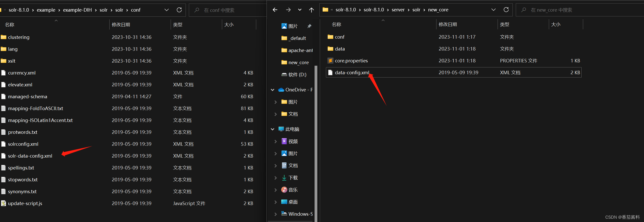This screenshot has height=222, width=644.
Task: Open 视频 library icon in navigation pane
Action: (x=284, y=141)
